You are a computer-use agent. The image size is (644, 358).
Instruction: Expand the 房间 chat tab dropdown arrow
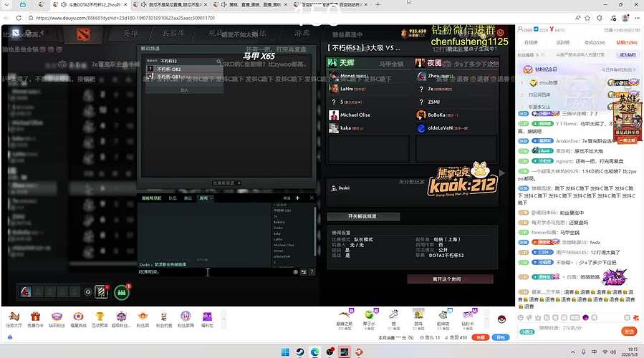(x=211, y=198)
